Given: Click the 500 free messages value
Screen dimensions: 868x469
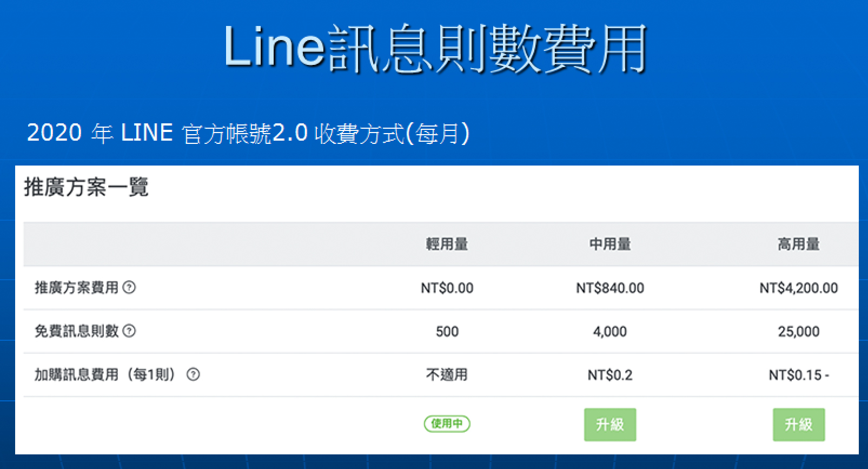Looking at the screenshot, I should [x=447, y=332].
